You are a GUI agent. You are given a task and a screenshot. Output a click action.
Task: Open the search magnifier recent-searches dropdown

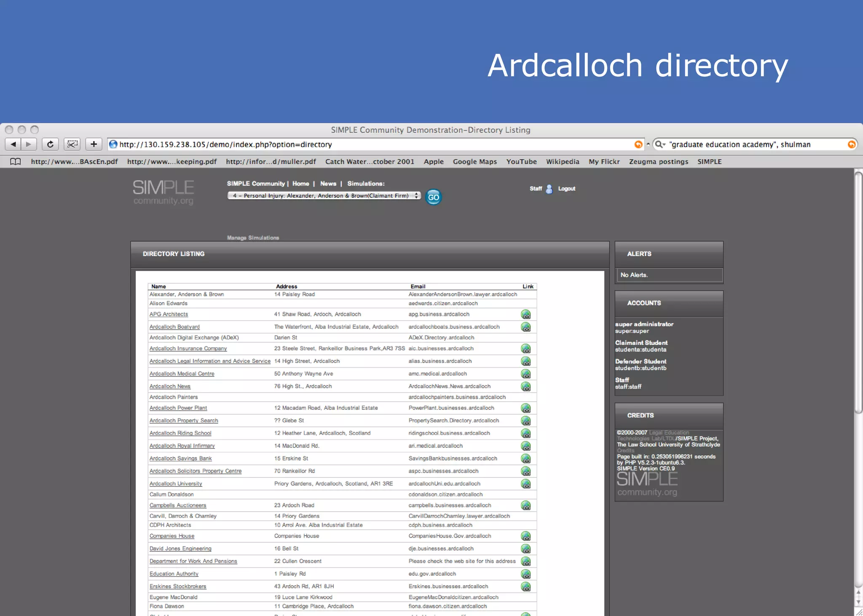tap(660, 144)
